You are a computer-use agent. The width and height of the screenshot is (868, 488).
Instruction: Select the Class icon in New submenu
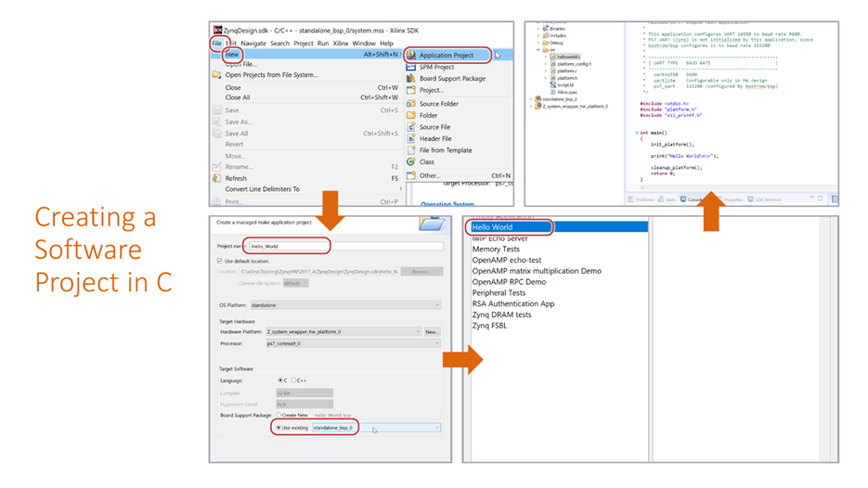click(410, 161)
